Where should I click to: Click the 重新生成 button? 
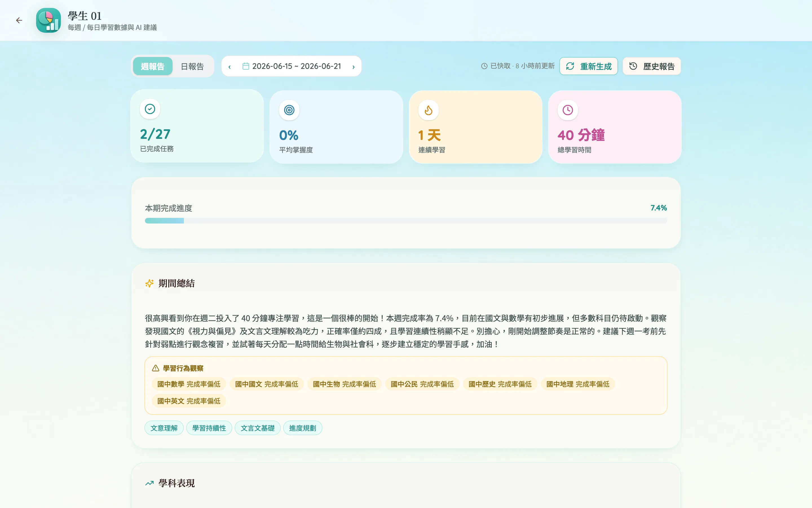[x=588, y=66]
